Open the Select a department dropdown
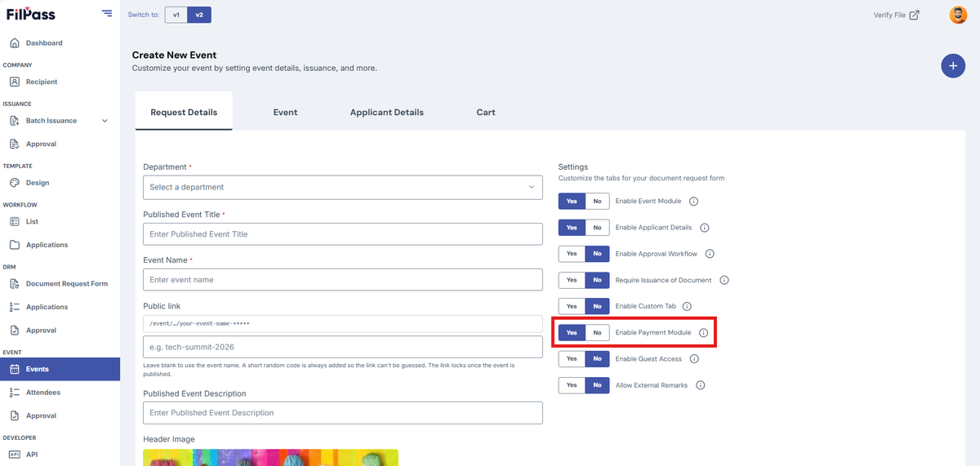This screenshot has height=466, width=980. click(x=343, y=187)
